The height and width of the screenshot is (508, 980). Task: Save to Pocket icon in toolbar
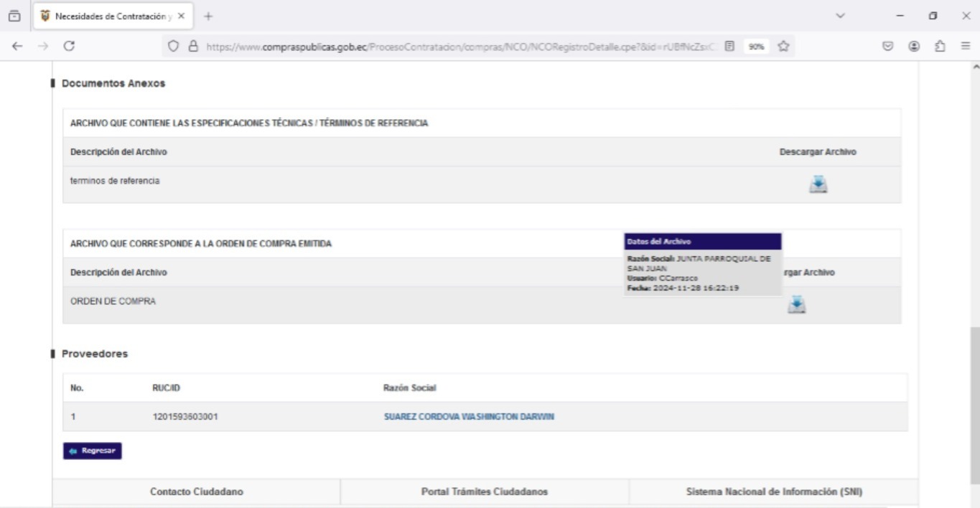pyautogui.click(x=888, y=46)
